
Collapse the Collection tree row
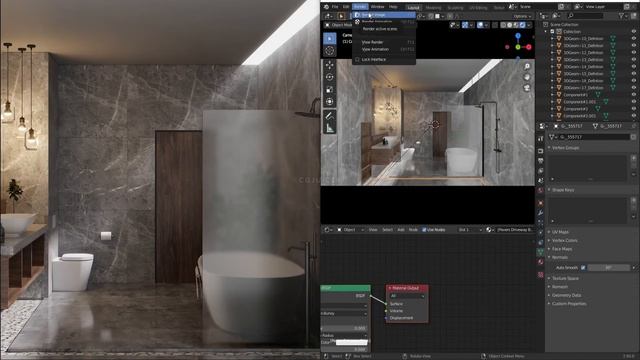[546, 31]
